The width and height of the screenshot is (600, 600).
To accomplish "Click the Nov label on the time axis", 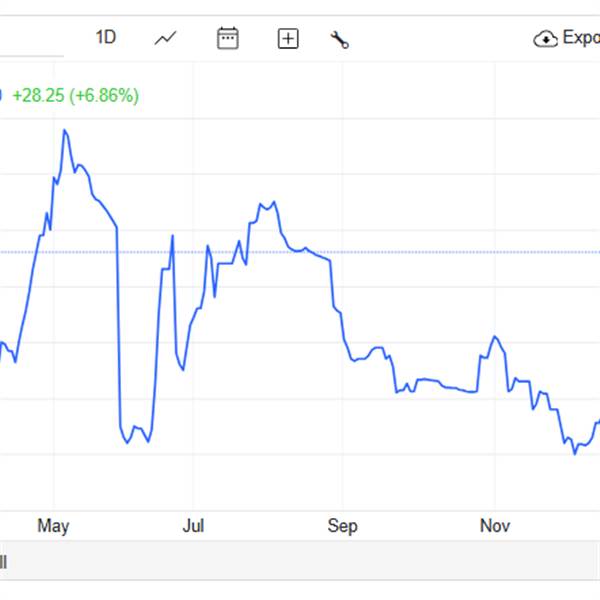I will [494, 526].
